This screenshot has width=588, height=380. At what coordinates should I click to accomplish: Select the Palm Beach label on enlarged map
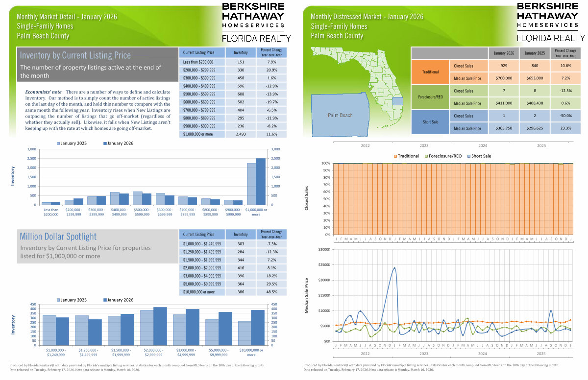pyautogui.click(x=340, y=115)
